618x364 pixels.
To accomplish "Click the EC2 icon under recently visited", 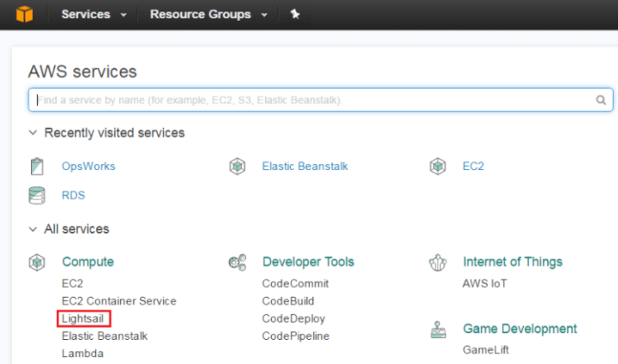I will coord(438,166).
